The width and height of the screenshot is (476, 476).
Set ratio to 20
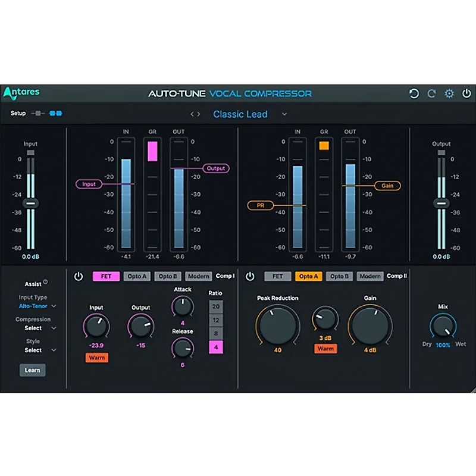pyautogui.click(x=216, y=306)
